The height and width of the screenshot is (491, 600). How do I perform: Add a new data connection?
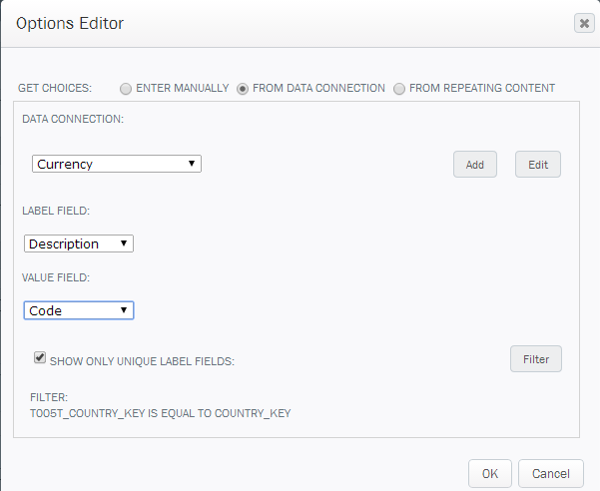(x=475, y=164)
